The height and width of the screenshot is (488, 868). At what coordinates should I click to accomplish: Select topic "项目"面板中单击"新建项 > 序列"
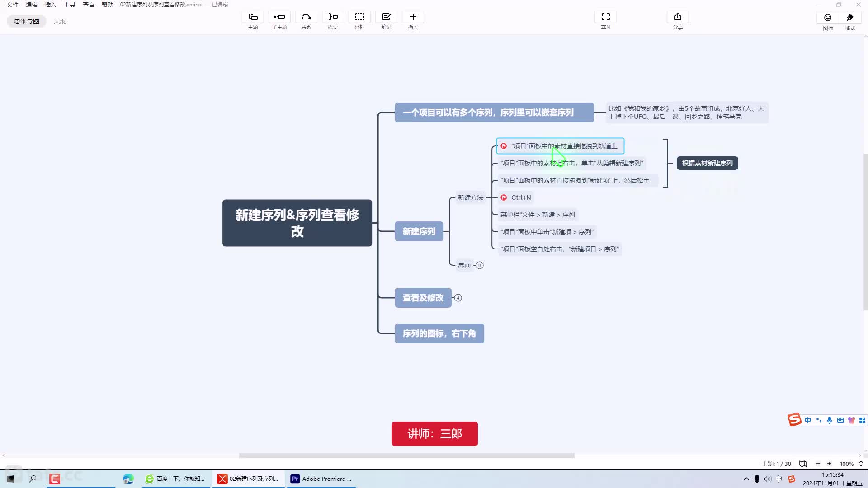[x=547, y=232]
